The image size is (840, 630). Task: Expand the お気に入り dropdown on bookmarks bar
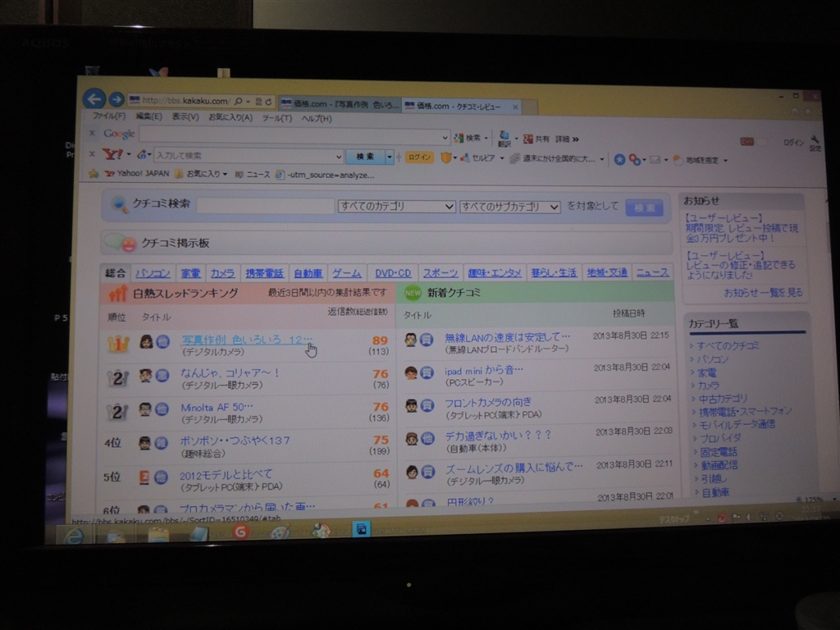point(225,174)
